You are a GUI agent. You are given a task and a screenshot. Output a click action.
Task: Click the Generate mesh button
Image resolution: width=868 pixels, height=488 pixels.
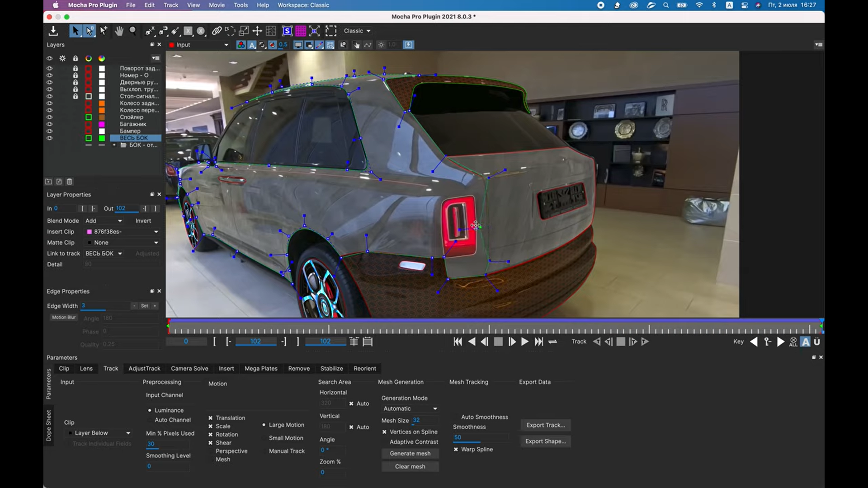tap(410, 453)
